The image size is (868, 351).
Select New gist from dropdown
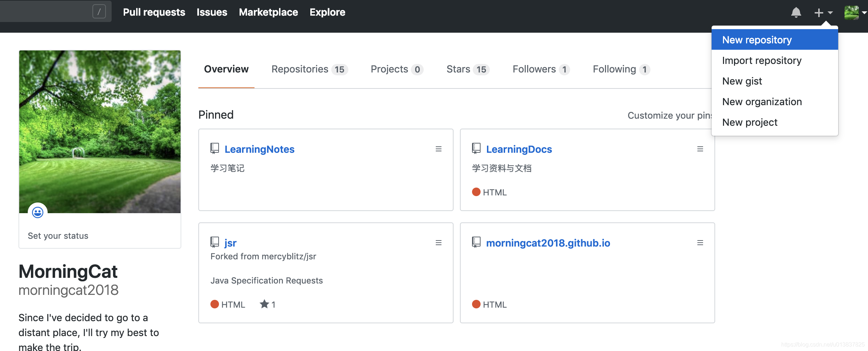(775, 81)
